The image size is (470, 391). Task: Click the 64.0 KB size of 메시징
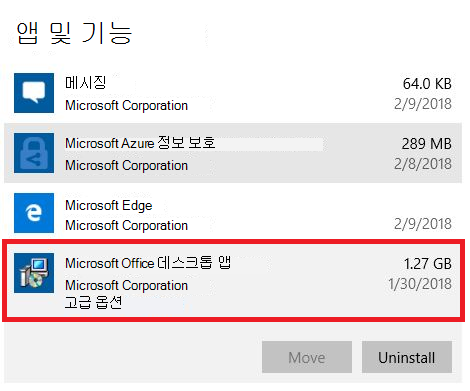click(427, 84)
